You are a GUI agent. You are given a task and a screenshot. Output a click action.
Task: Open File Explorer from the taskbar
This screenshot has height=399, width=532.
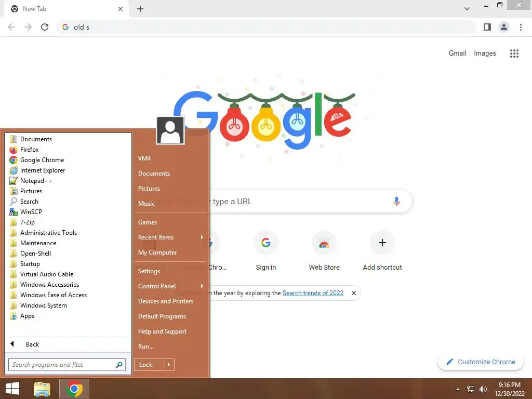[42, 389]
